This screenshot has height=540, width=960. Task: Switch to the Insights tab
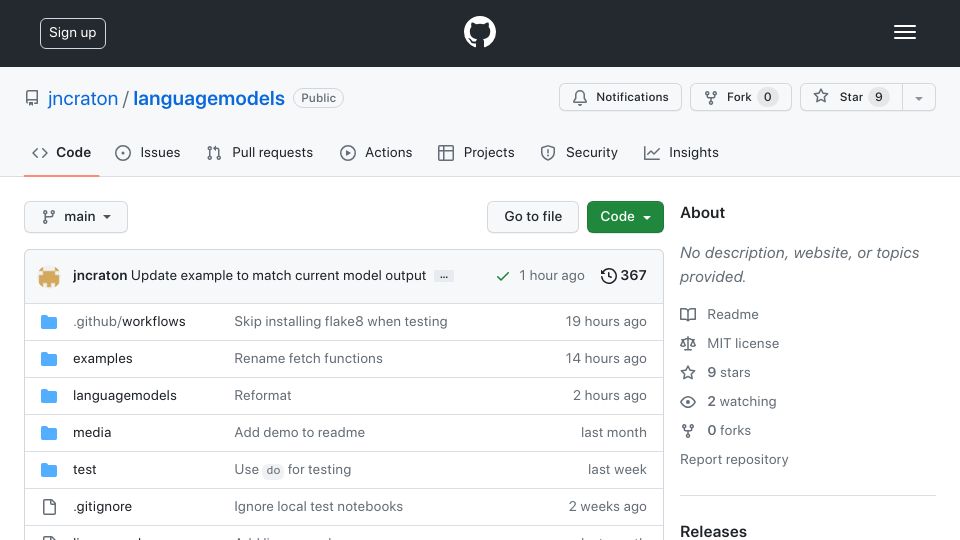click(x=681, y=152)
